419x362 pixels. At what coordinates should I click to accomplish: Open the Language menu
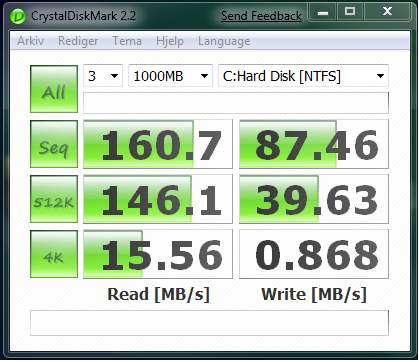[224, 41]
